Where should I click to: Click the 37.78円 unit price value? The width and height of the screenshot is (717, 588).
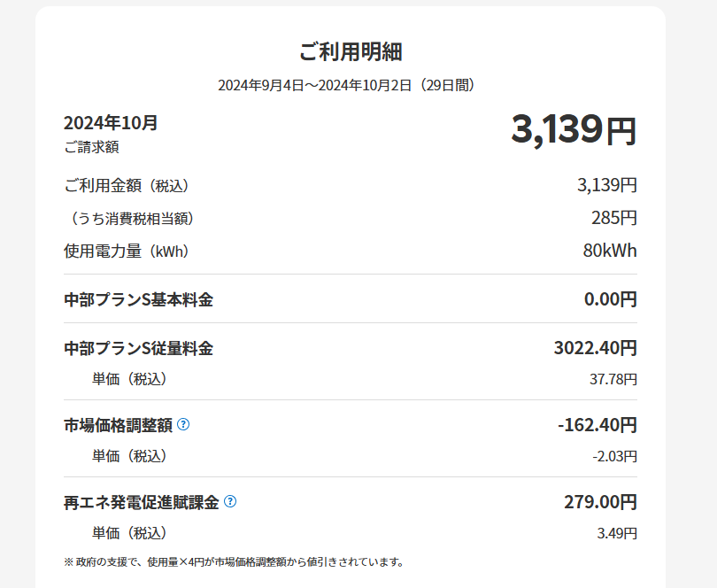click(613, 379)
